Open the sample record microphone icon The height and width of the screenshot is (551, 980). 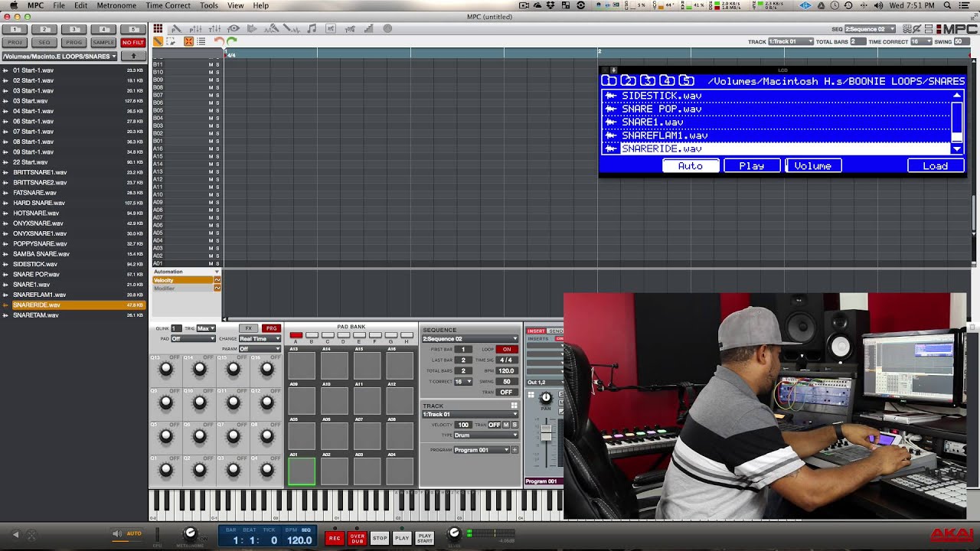(272, 29)
